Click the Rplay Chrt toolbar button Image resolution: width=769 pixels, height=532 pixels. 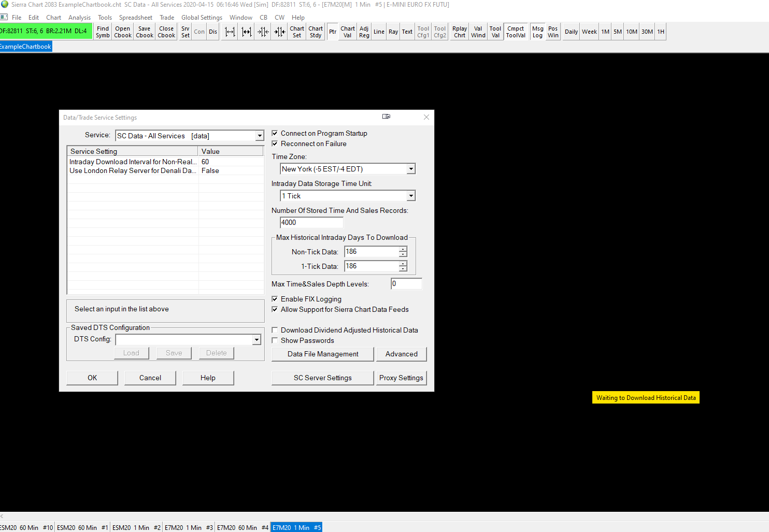[x=460, y=32]
